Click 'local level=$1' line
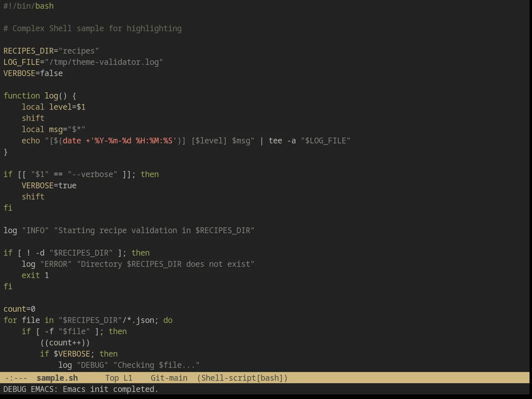 pos(54,107)
